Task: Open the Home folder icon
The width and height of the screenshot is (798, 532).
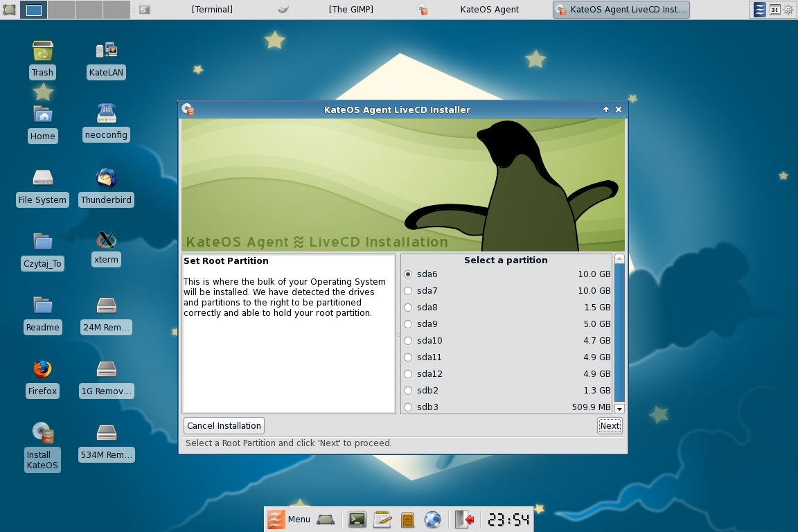Action: [x=43, y=114]
